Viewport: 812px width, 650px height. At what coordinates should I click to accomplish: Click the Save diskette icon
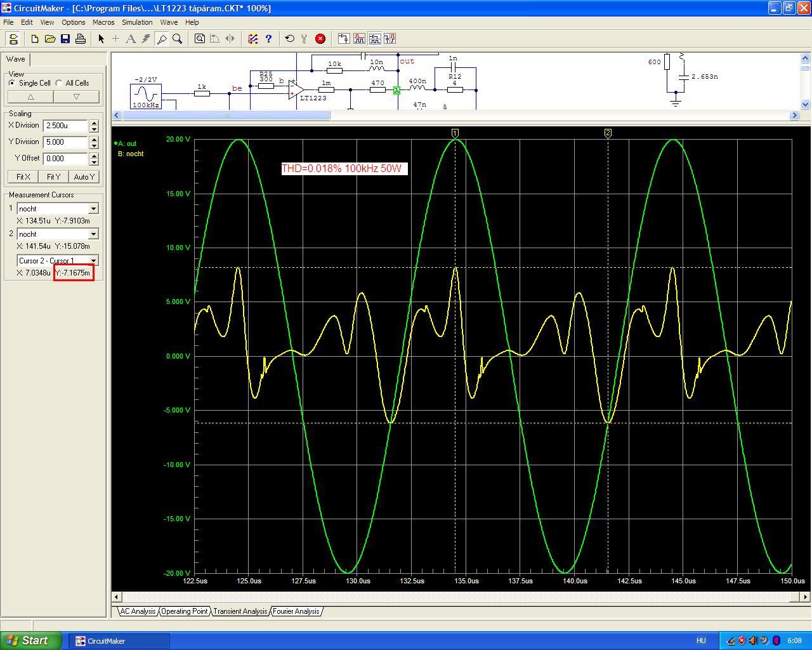click(65, 39)
